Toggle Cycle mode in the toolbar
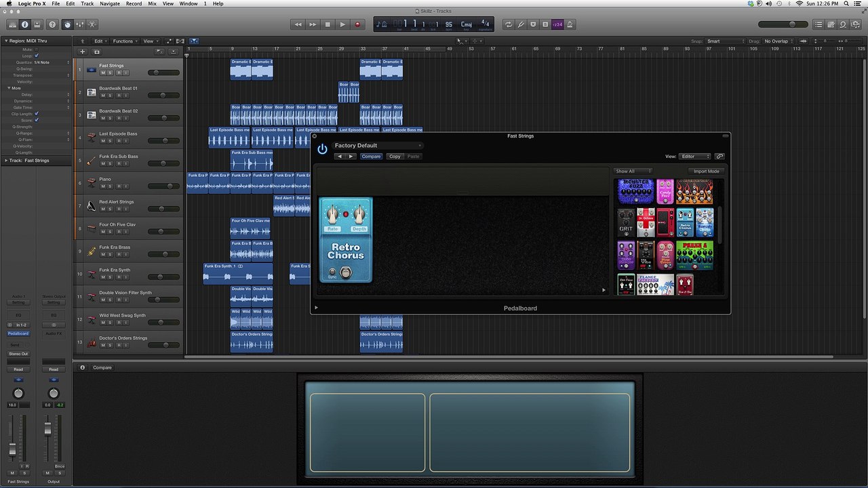 [509, 24]
